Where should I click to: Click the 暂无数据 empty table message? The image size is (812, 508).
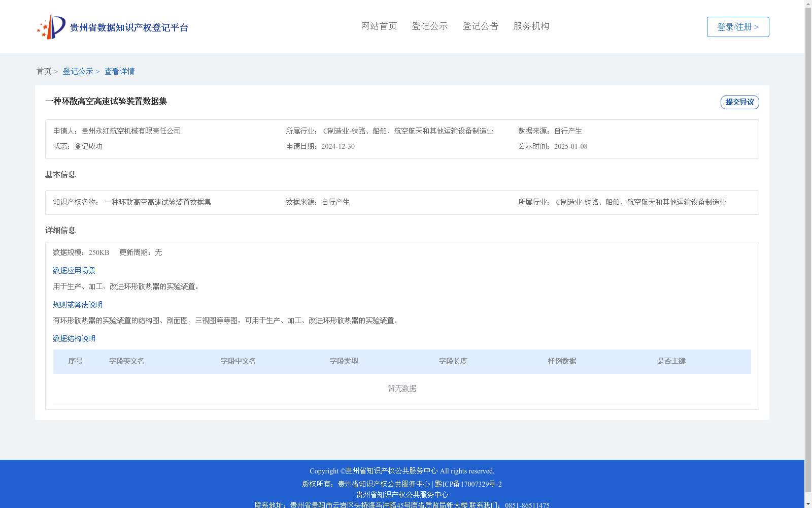(x=402, y=389)
